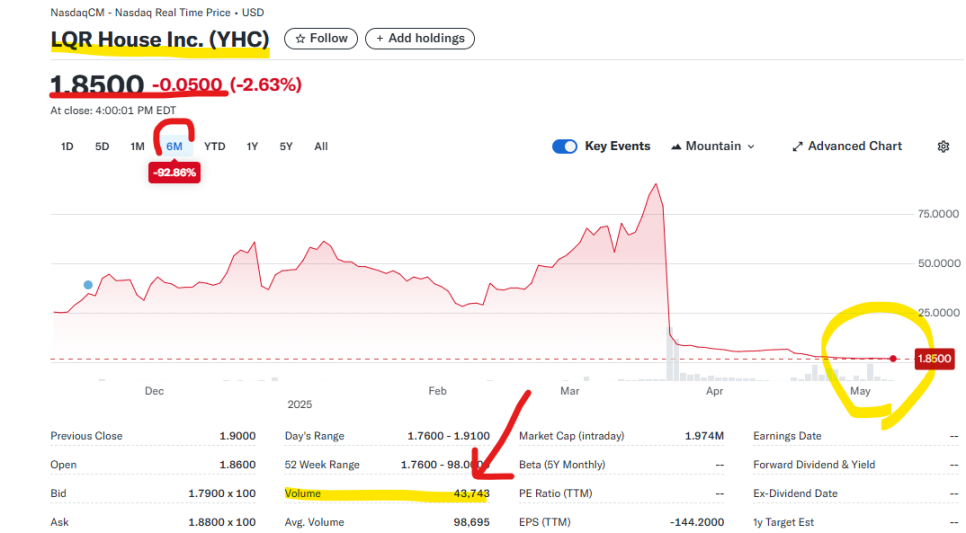Click the red last-price dot on chart
Viewport: 966px width, 533px height.
[893, 359]
